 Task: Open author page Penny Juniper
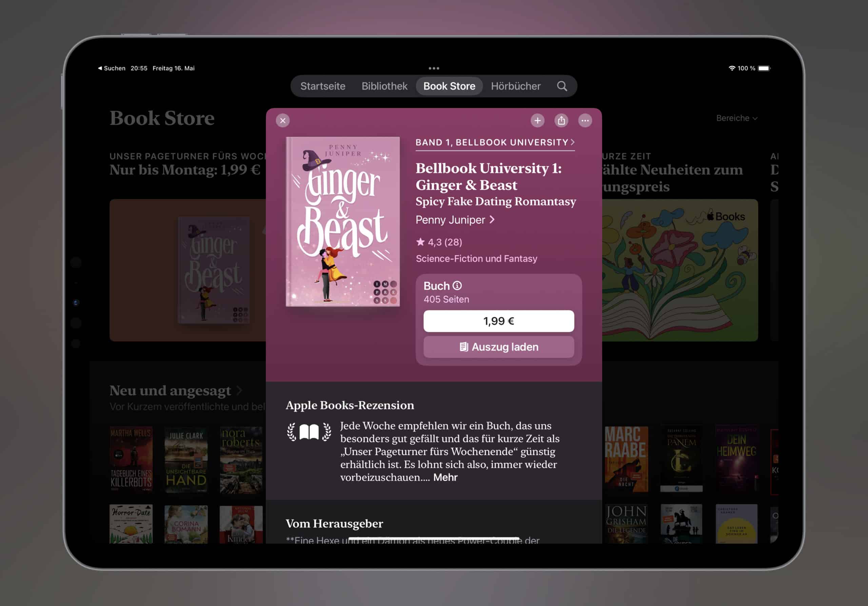coord(455,220)
